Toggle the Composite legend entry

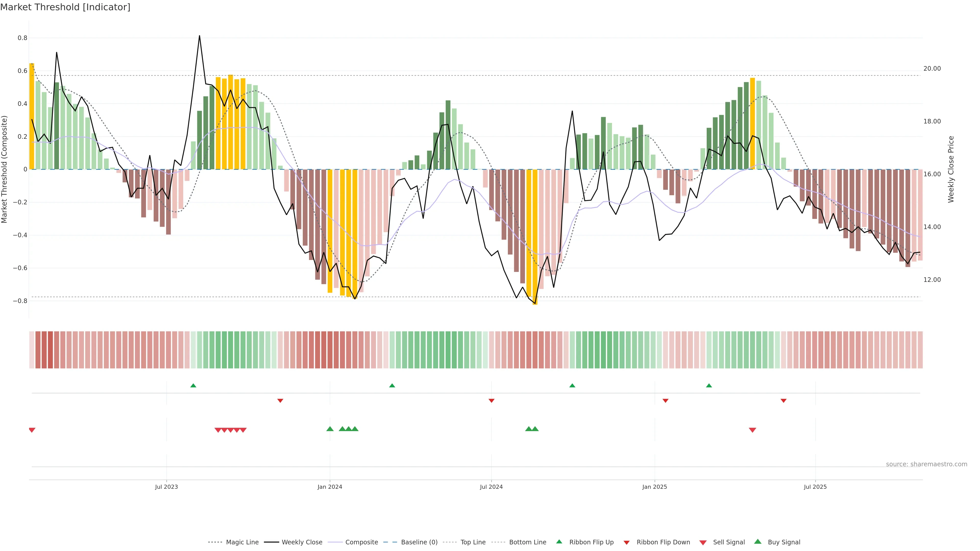(x=361, y=542)
